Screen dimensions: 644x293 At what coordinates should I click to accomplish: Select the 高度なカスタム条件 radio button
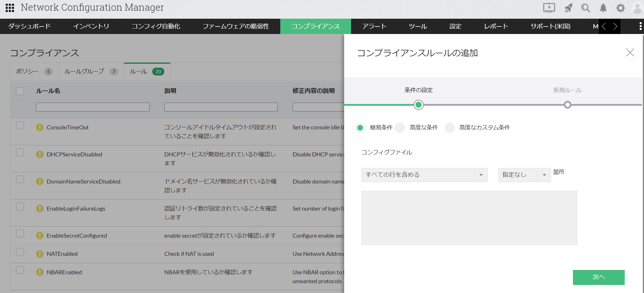pos(449,128)
